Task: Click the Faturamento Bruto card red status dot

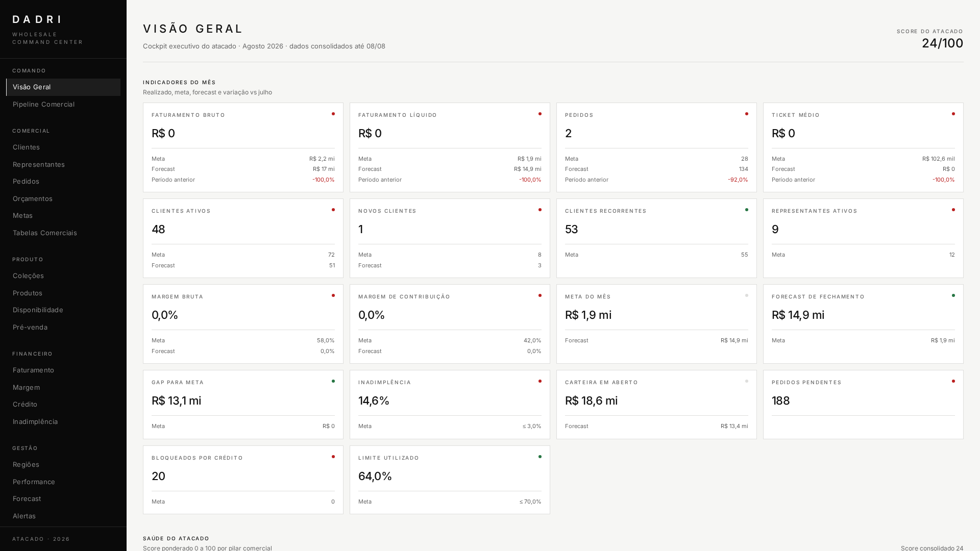Action: pos(333,114)
